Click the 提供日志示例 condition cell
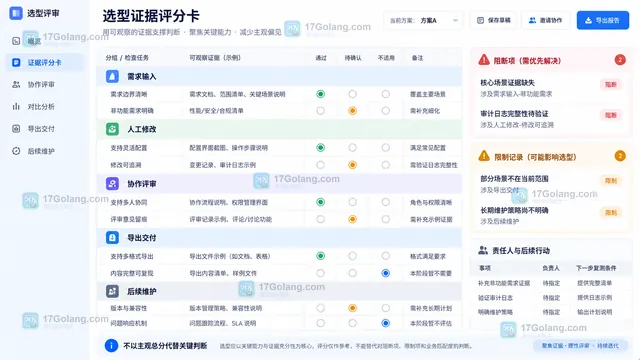Image resolution: width=640 pixels, height=360 pixels. pyautogui.click(x=594, y=298)
